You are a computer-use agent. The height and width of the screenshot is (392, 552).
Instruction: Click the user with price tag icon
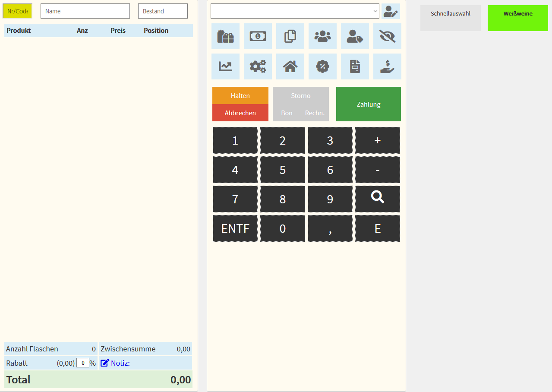(355, 36)
